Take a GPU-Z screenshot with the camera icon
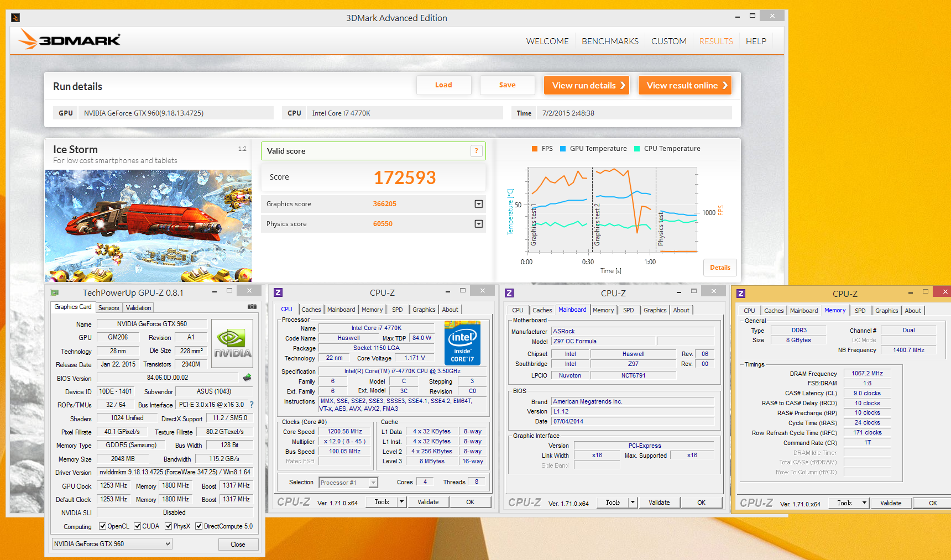 point(252,307)
